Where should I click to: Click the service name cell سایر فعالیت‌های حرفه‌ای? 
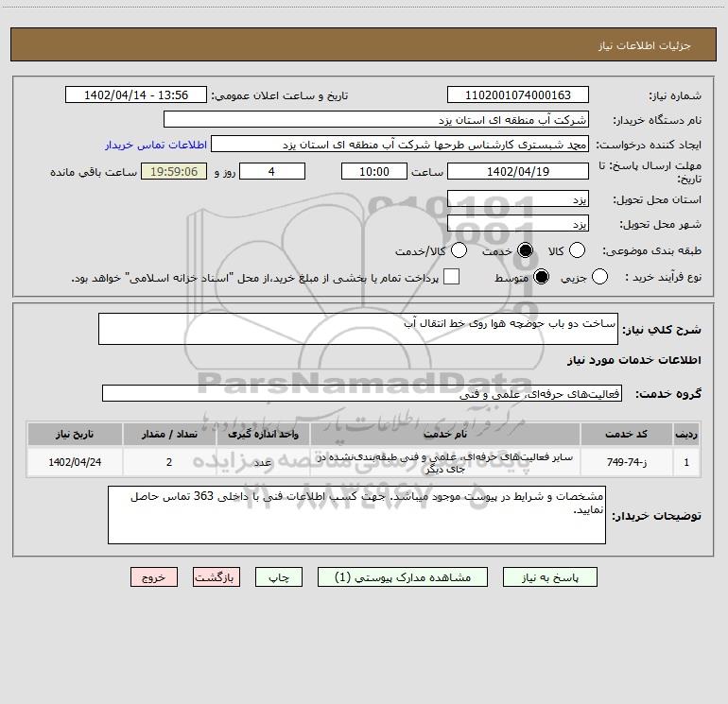click(444, 462)
